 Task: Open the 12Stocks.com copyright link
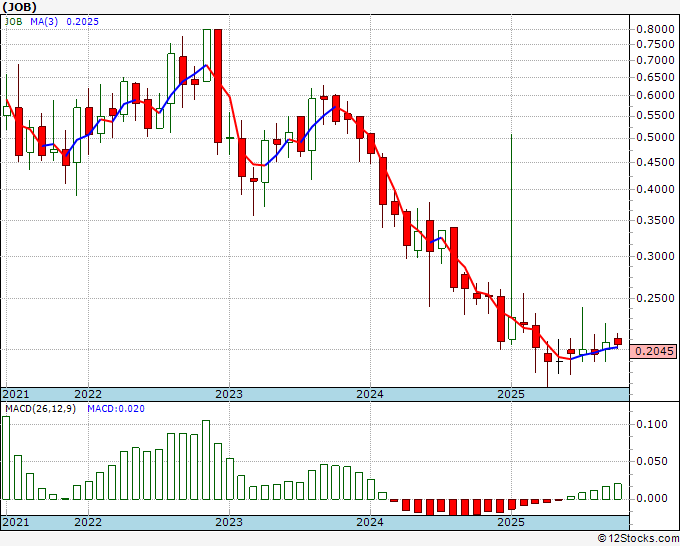[x=638, y=539]
